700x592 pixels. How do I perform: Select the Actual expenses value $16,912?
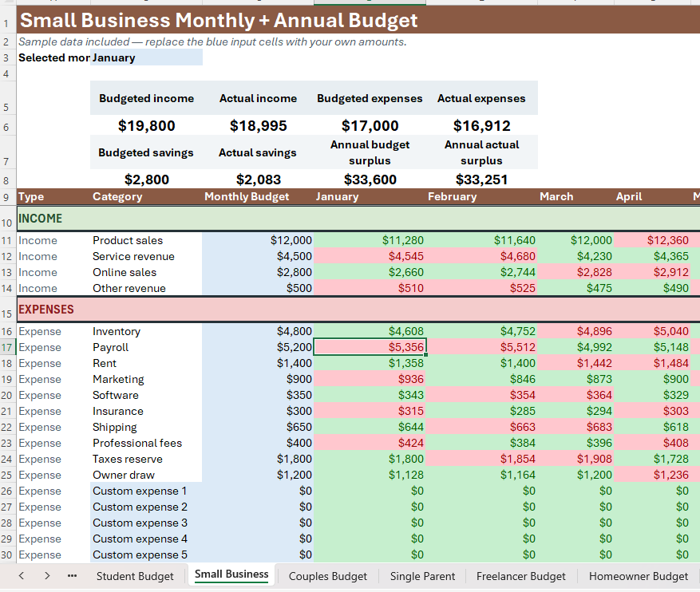point(481,126)
